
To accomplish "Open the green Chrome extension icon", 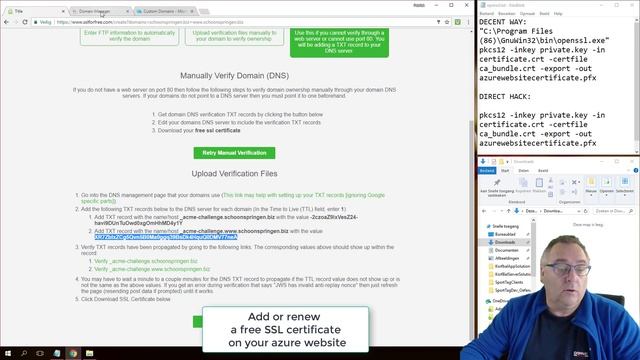I will [458, 22].
